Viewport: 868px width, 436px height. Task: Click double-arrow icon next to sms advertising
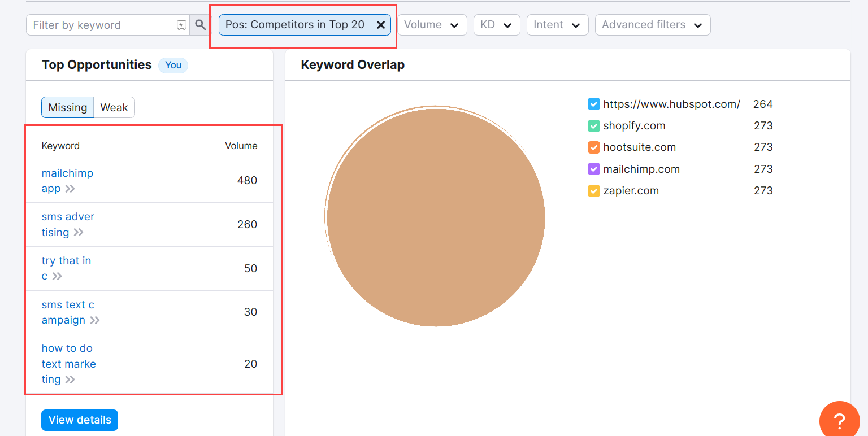[79, 233]
